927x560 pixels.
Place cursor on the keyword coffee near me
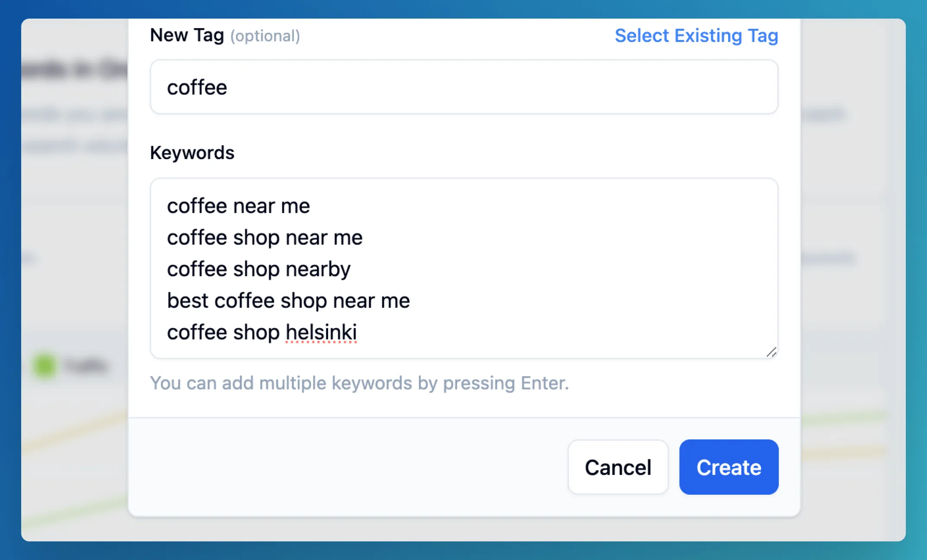tap(239, 206)
